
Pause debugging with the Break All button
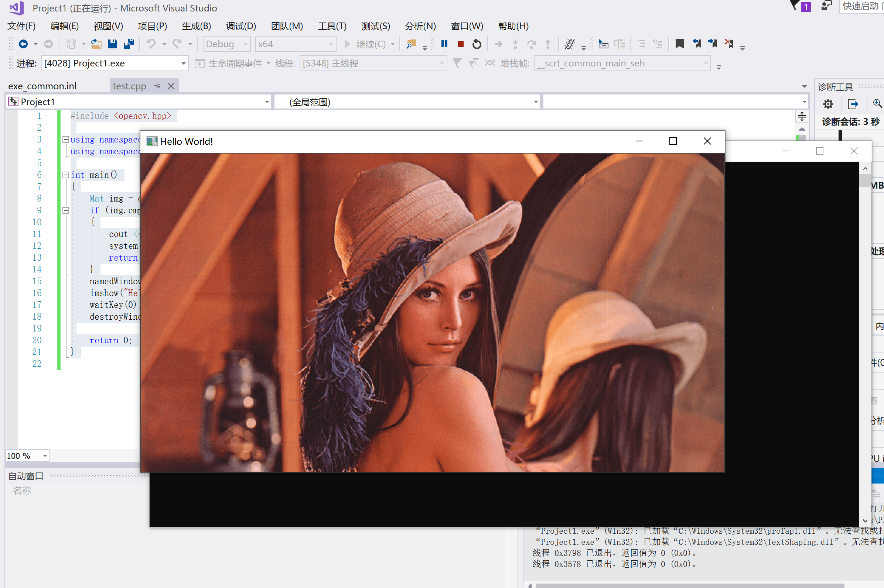click(x=444, y=44)
